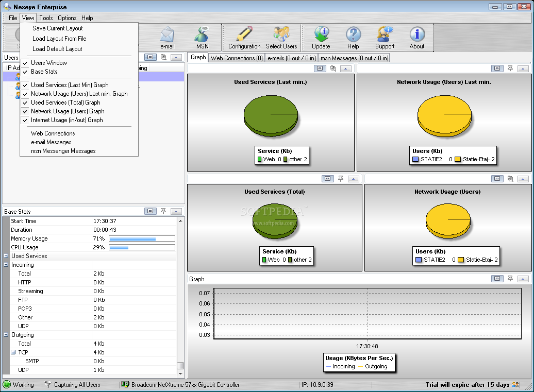
Task: Click the Web green legend swatch in Last min.
Action: [x=259, y=159]
